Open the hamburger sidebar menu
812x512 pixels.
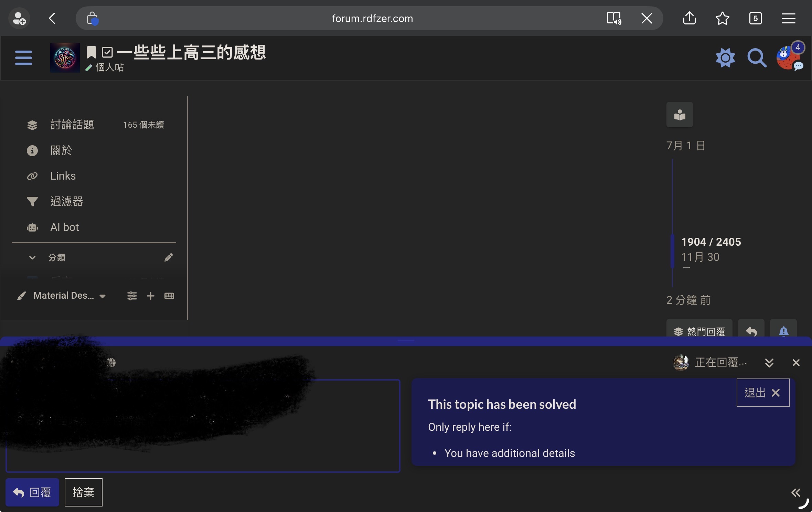click(x=23, y=57)
